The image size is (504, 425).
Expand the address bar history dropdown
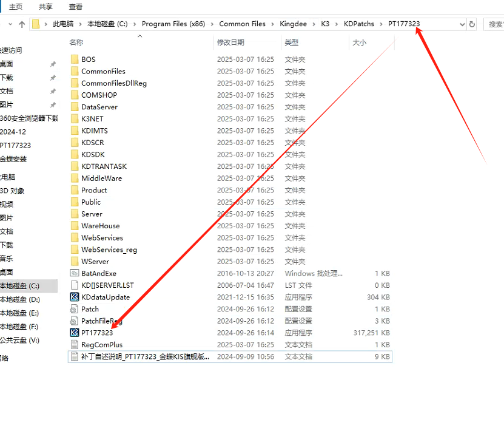(x=462, y=24)
